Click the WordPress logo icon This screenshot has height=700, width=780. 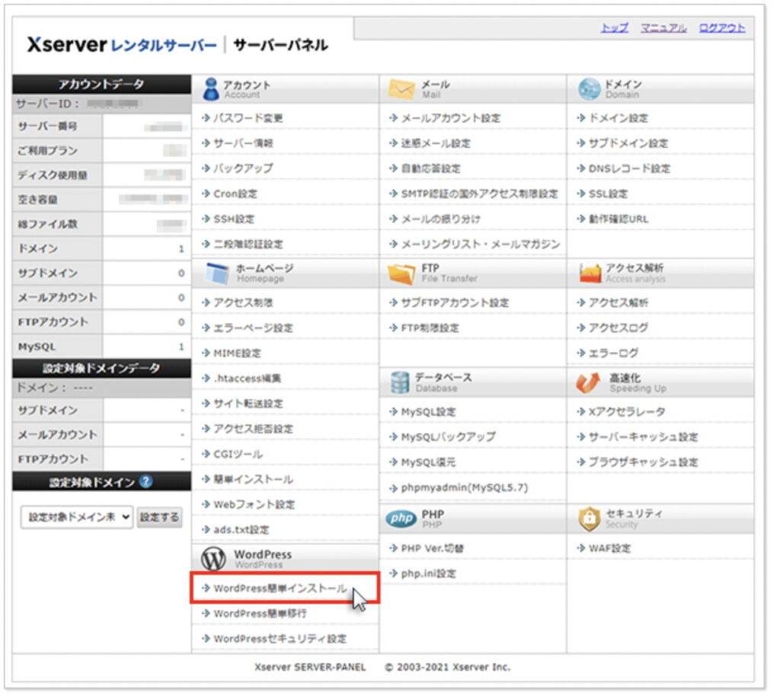coord(213,558)
